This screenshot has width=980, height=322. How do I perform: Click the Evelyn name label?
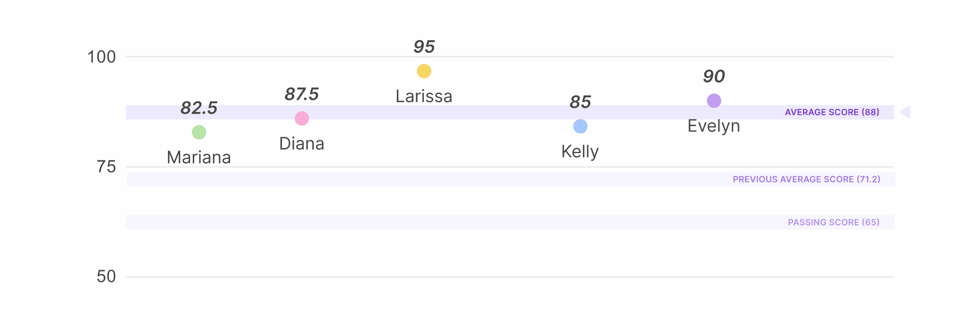click(714, 127)
